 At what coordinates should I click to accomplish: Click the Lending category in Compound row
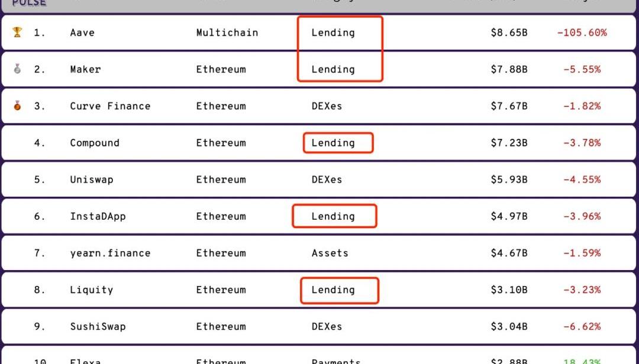[333, 143]
